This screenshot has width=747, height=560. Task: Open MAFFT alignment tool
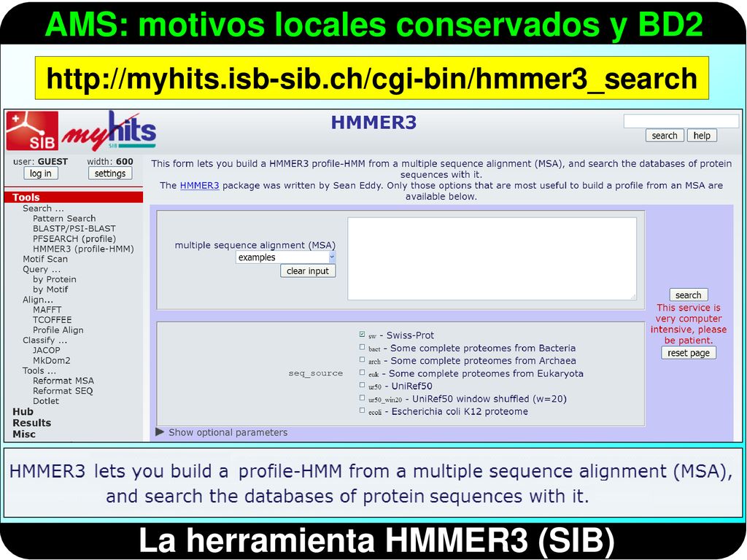click(x=47, y=309)
